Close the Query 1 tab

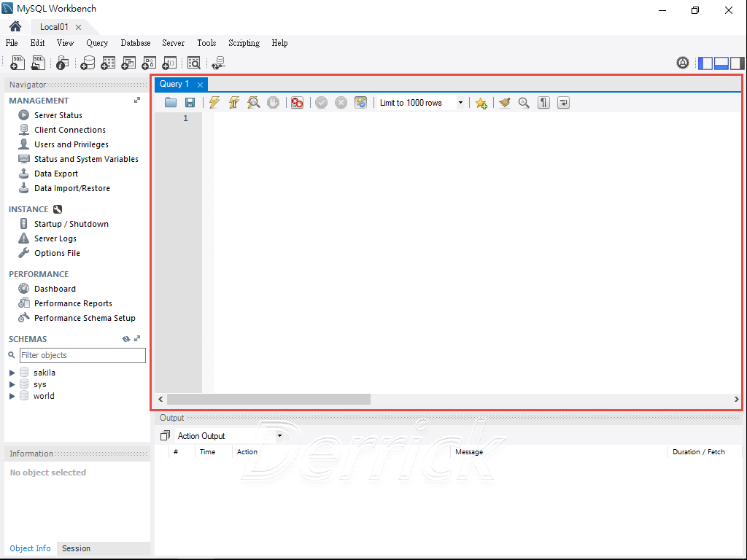pyautogui.click(x=200, y=85)
